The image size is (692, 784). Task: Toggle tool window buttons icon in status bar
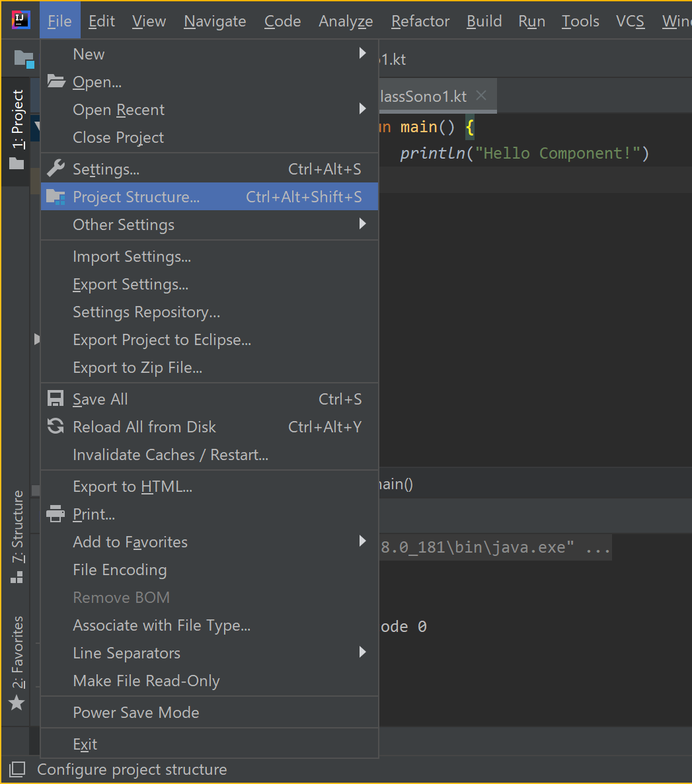tap(17, 769)
